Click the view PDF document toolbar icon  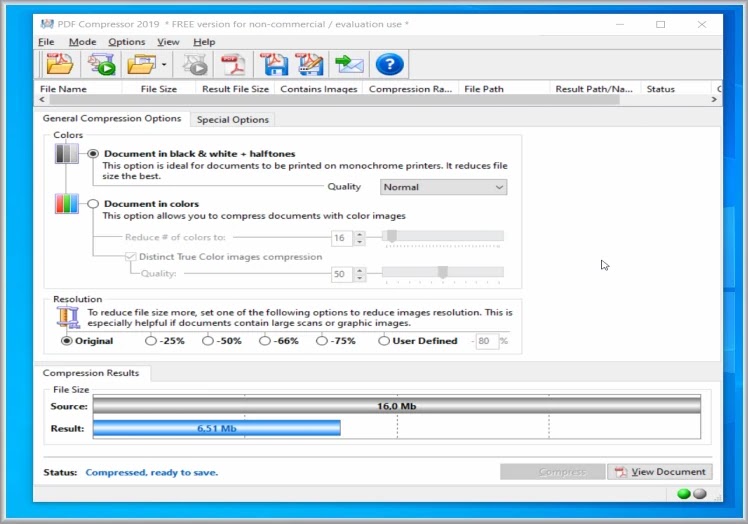pyautogui.click(x=233, y=64)
